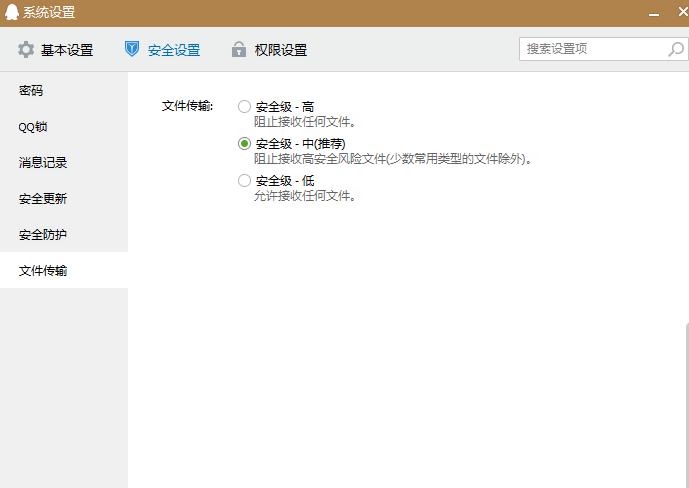
Task: Click the 阻止接收任何文件。 description text
Action: pyautogui.click(x=305, y=122)
